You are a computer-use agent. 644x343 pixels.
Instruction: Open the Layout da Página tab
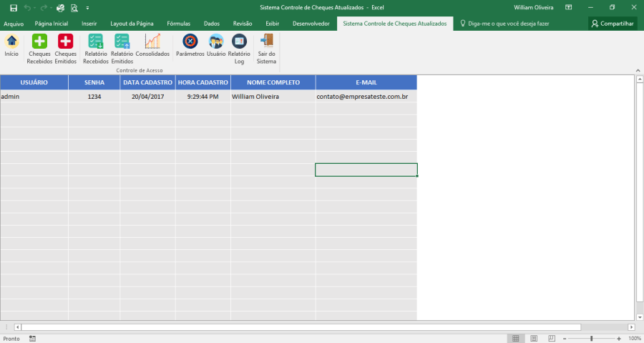point(132,24)
